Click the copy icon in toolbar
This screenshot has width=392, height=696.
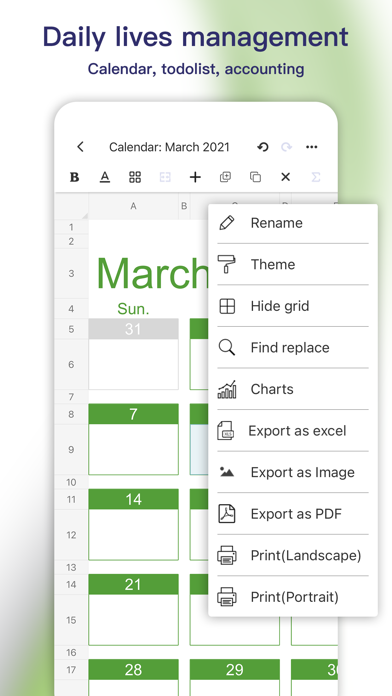click(255, 177)
